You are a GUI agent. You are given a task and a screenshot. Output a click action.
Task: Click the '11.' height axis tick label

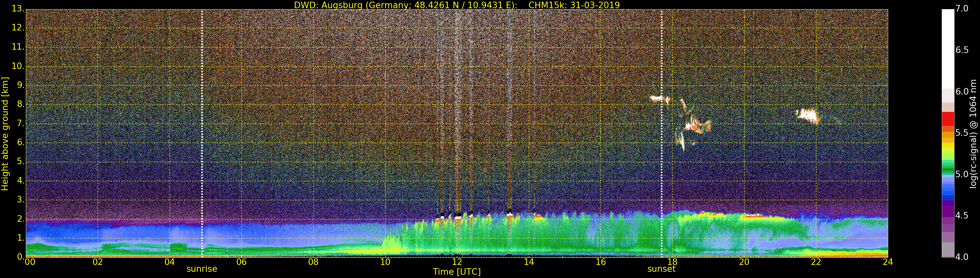18,47
